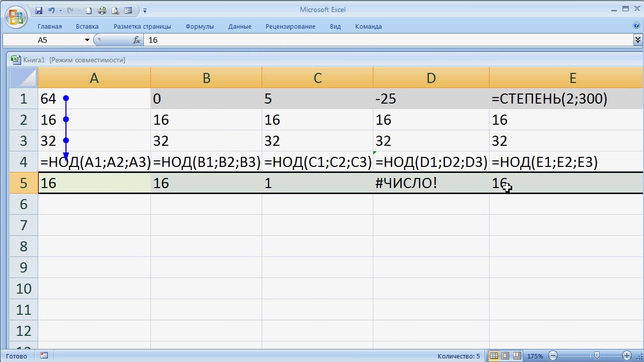
Task: Click the zoom out minus button
Action: tap(552, 356)
